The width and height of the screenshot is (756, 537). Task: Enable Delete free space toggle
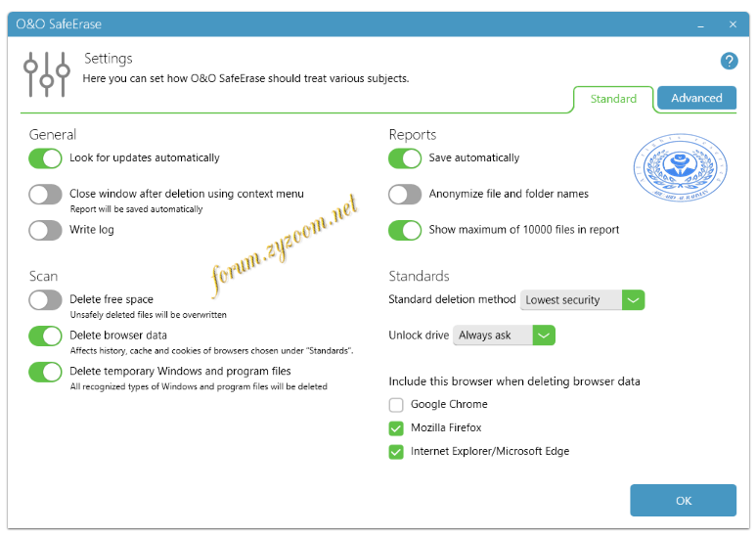[45, 300]
